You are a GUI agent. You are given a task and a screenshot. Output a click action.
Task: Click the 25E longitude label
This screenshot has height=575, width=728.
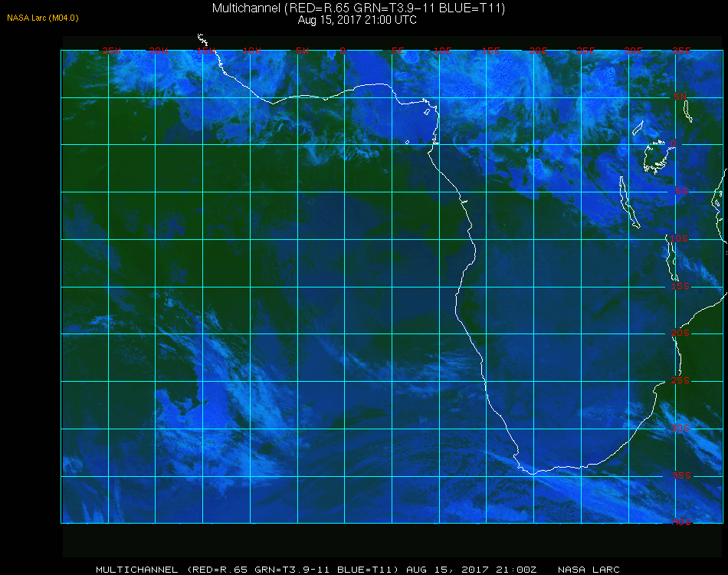click(585, 51)
